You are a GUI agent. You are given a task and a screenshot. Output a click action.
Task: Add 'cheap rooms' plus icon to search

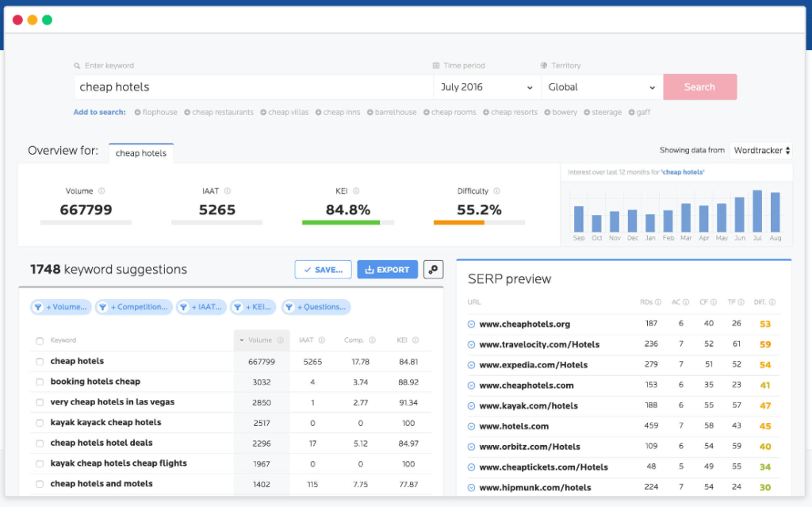[426, 113]
